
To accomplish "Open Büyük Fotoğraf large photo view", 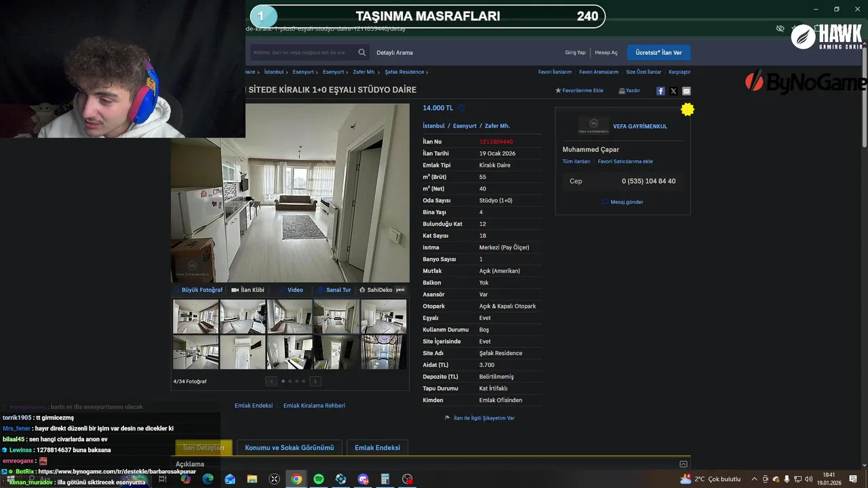I will tap(199, 290).
